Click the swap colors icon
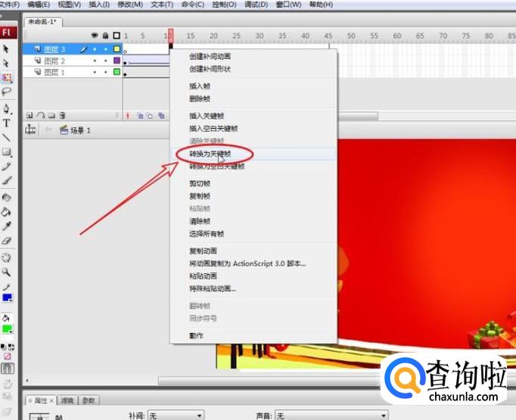Screen dimensions: 516x420 pyautogui.click(x=11, y=347)
